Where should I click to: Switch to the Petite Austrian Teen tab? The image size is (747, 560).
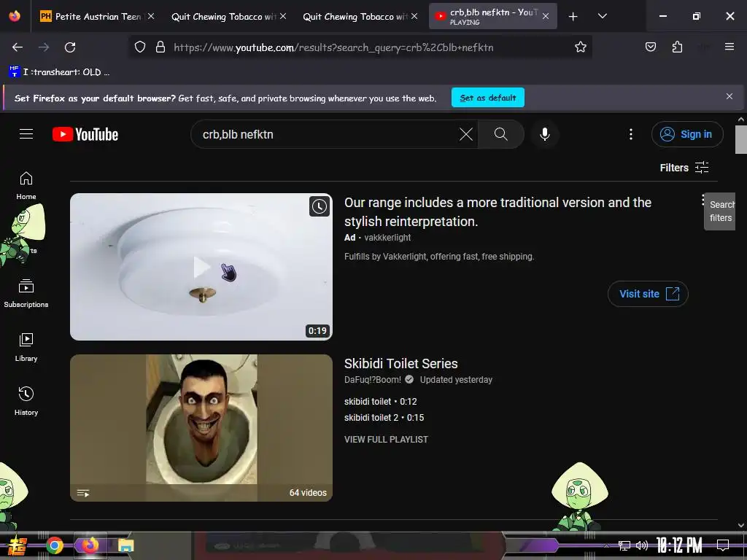[x=96, y=16]
